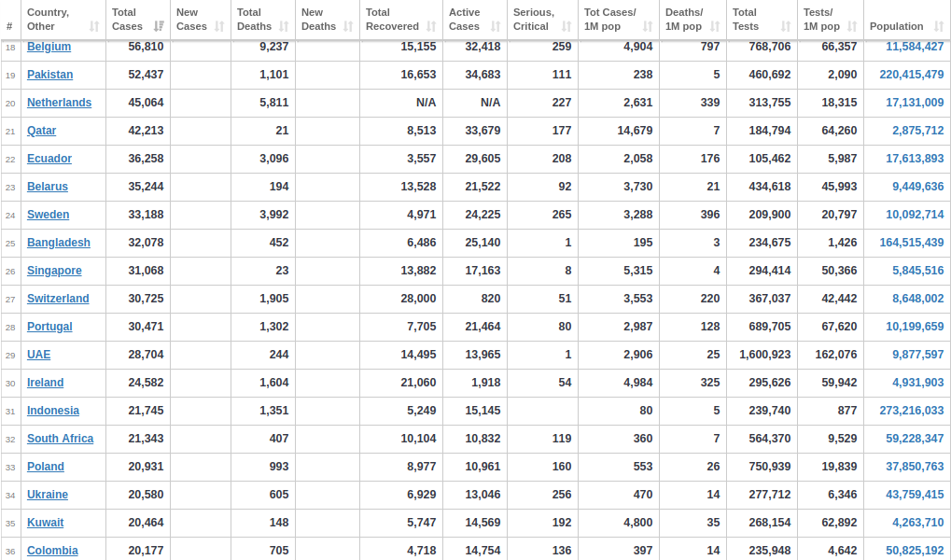
Task: Follow the South Africa link
Action: (60, 438)
